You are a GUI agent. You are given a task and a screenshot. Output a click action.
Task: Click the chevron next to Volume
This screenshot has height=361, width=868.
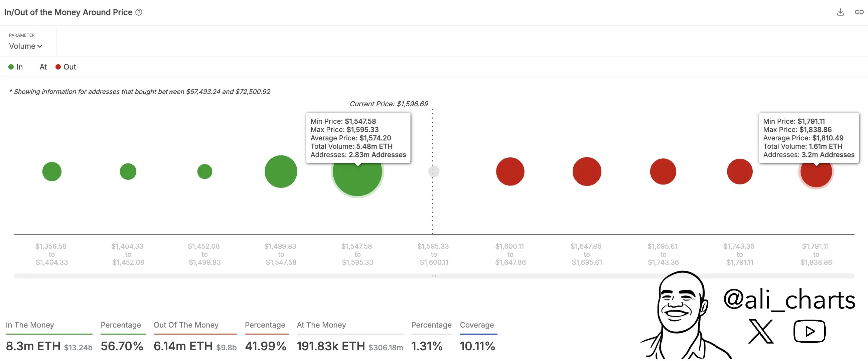(x=40, y=46)
